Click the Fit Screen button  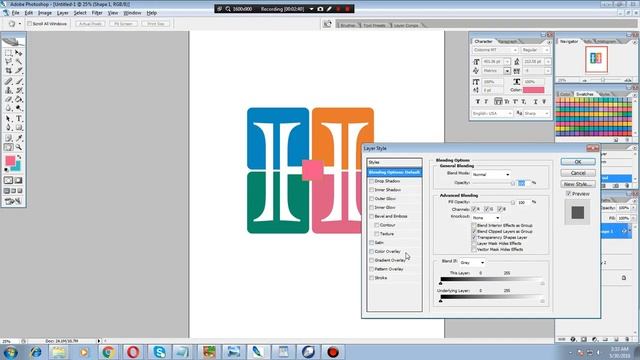123,24
